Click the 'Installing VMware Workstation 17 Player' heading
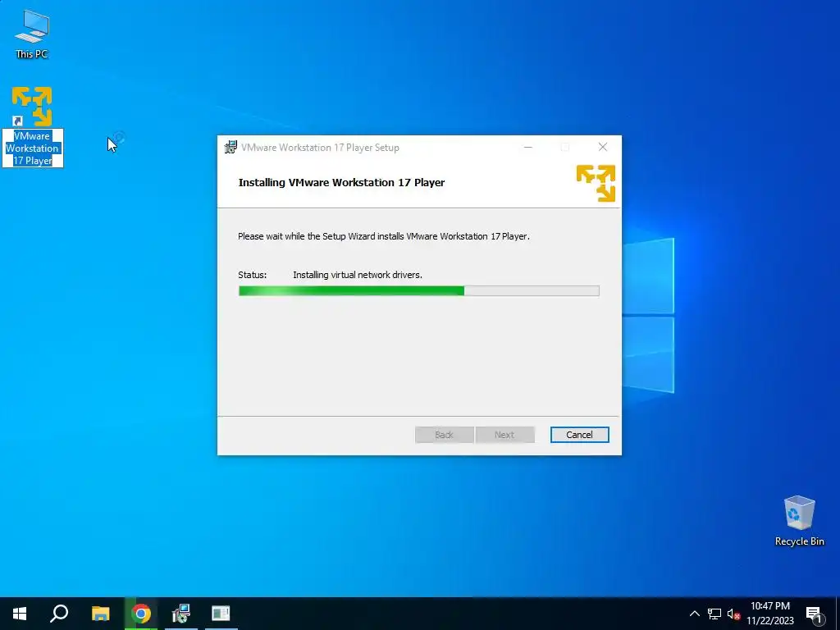Image resolution: width=840 pixels, height=630 pixels. point(341,183)
